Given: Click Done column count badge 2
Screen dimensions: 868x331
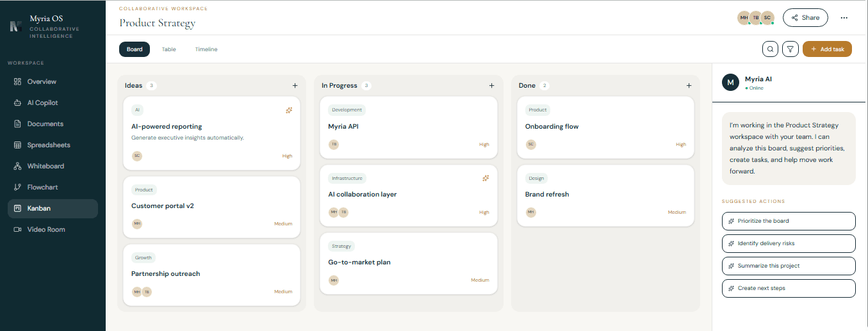Looking at the screenshot, I should [545, 86].
